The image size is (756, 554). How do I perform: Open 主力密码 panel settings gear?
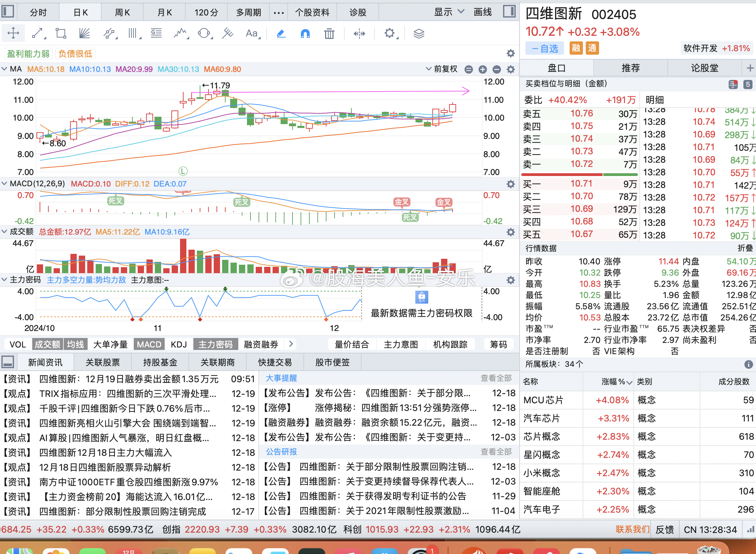[x=511, y=280]
